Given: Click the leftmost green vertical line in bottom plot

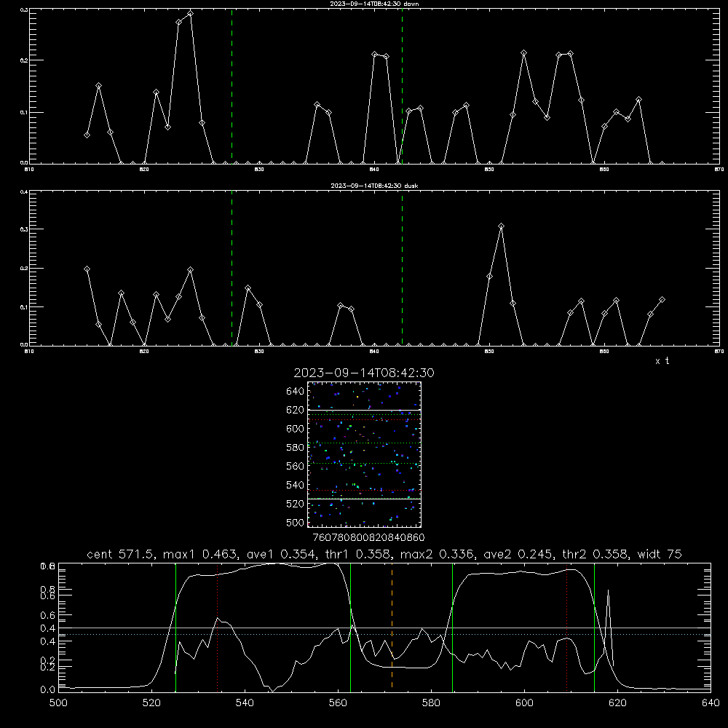Looking at the screenshot, I should 175,627.
